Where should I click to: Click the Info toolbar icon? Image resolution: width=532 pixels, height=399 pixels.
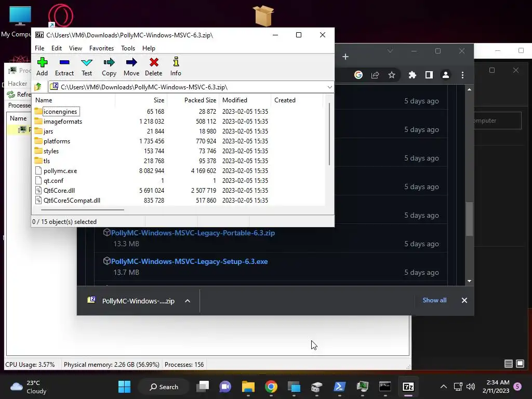[x=176, y=67]
